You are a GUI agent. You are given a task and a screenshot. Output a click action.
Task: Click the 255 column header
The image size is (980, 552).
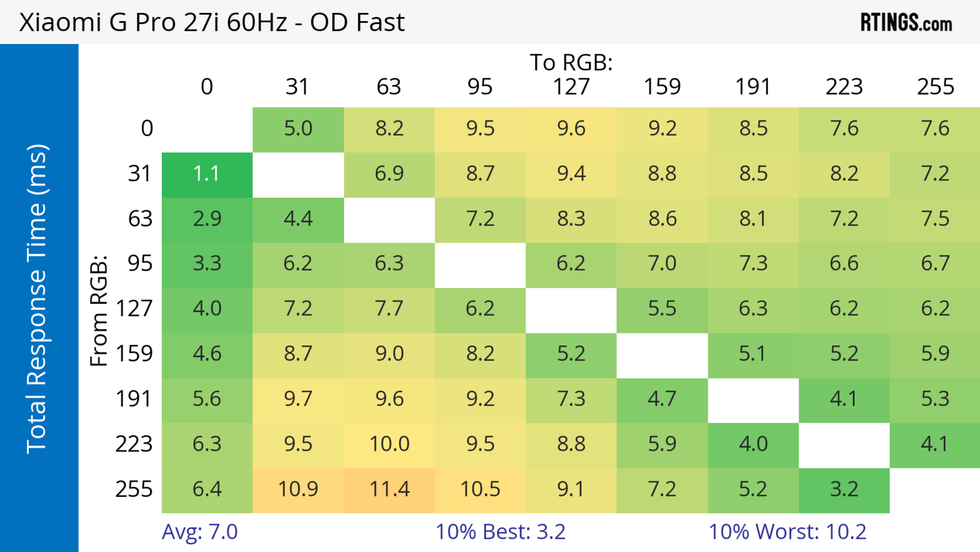tap(936, 87)
